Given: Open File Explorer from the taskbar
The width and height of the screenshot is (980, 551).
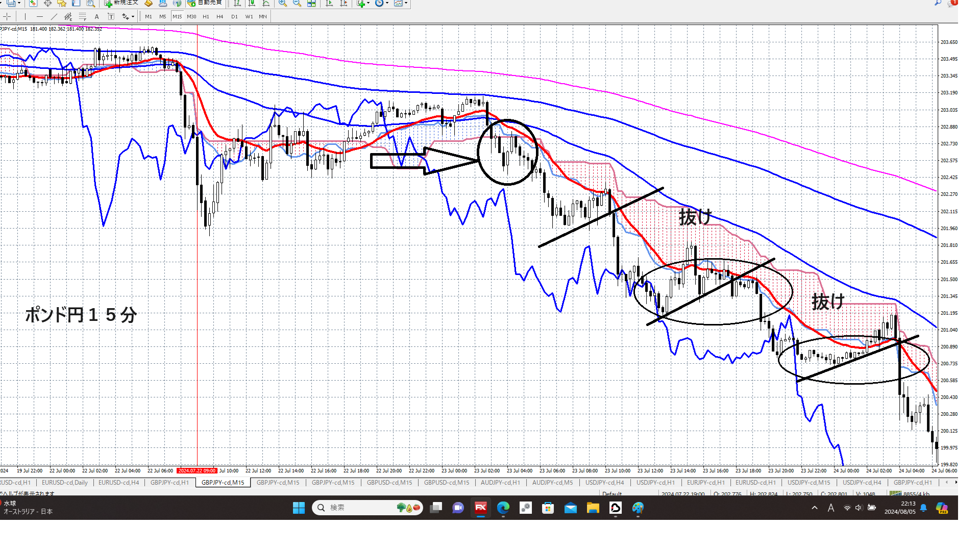Looking at the screenshot, I should 593,508.
